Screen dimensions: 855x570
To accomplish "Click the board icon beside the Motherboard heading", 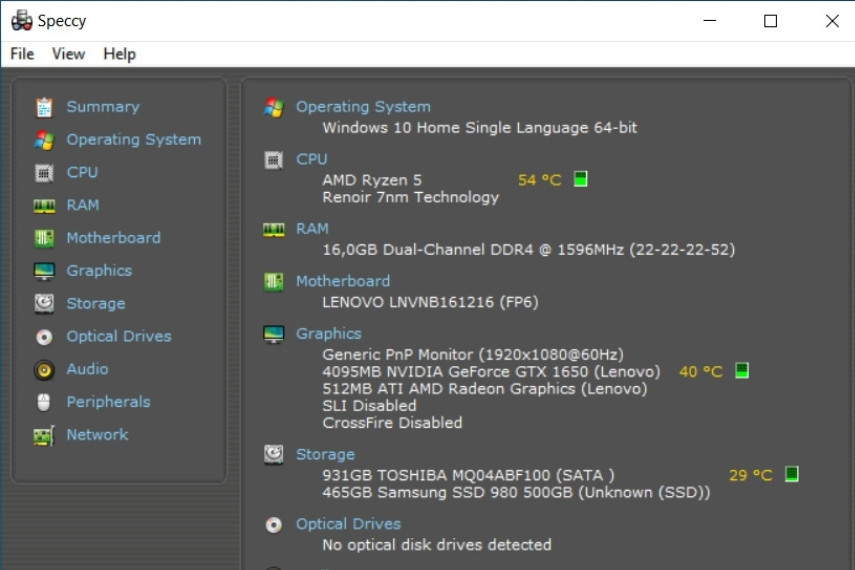I will pyautogui.click(x=274, y=282).
